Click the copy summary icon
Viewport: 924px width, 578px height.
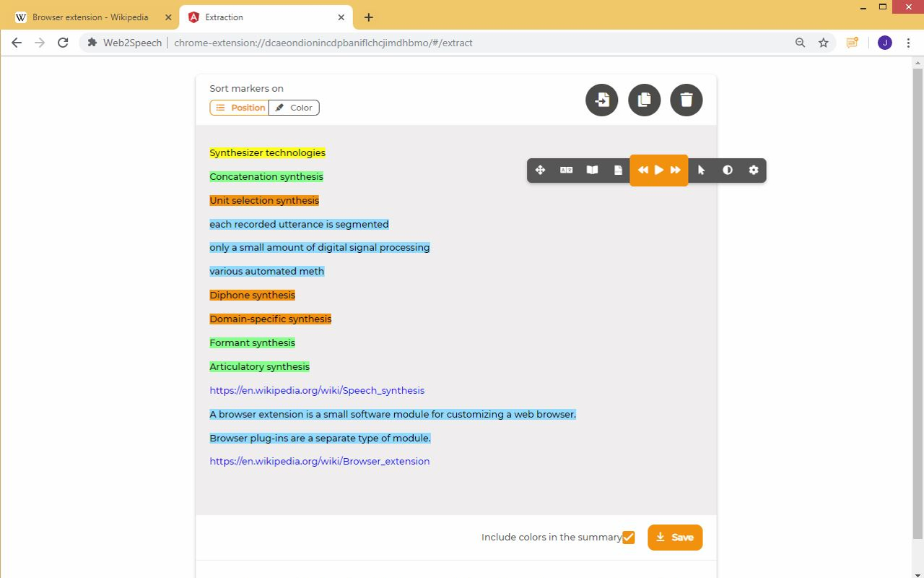point(644,100)
